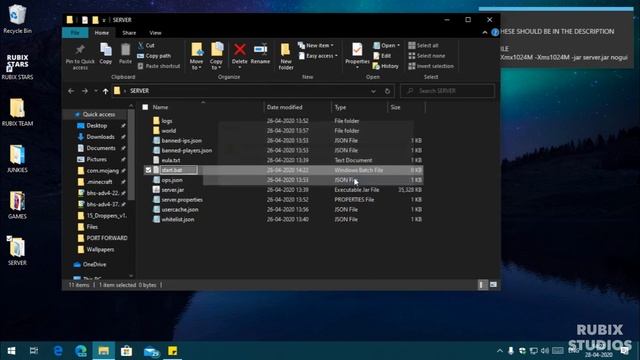Collapse the ribbon with chevron
Image resolution: width=640 pixels, height=360 pixels.
484,33
